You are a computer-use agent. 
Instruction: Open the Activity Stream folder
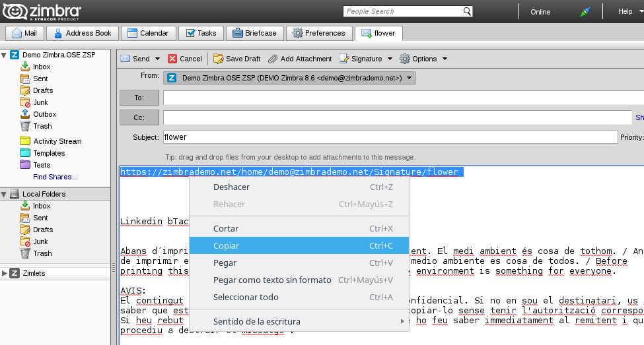tap(51, 141)
